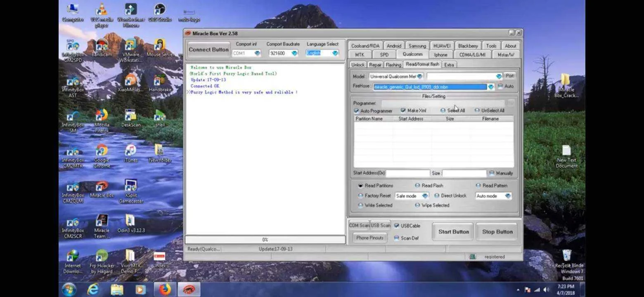This screenshot has width=644, height=297.
Task: Click the 0% progress bar
Action: (265, 240)
